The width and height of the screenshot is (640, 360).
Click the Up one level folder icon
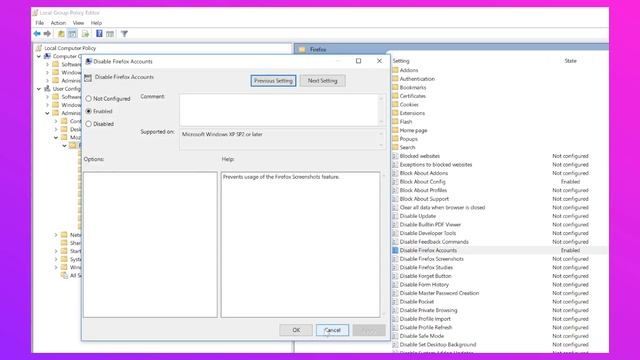(x=61, y=34)
